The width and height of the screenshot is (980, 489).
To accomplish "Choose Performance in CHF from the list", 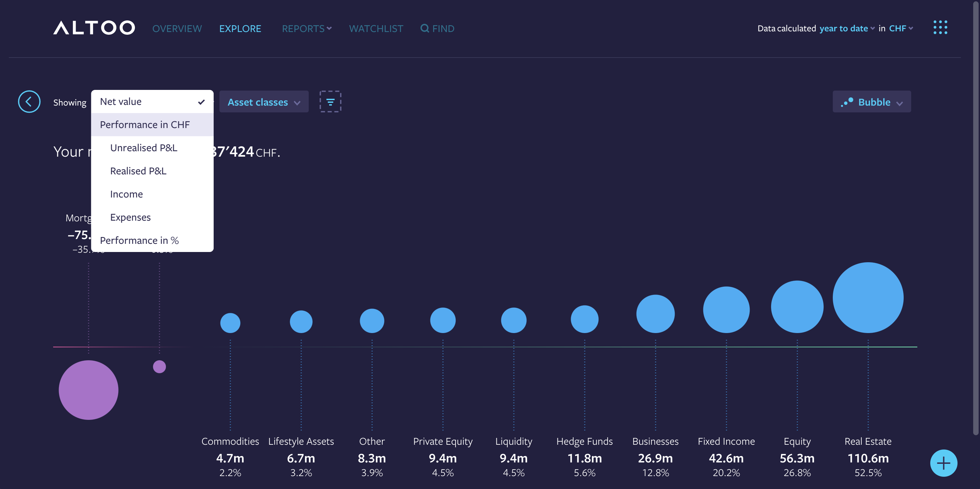I will [x=145, y=124].
